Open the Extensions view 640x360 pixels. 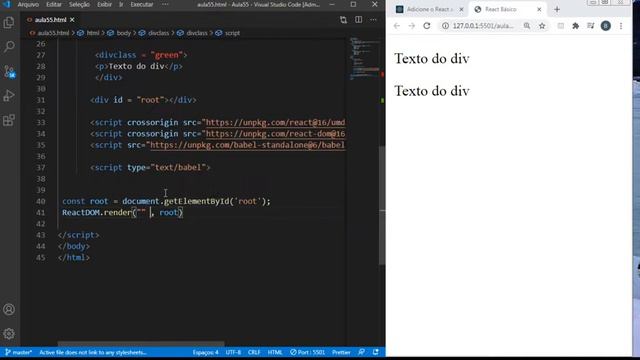(x=9, y=120)
